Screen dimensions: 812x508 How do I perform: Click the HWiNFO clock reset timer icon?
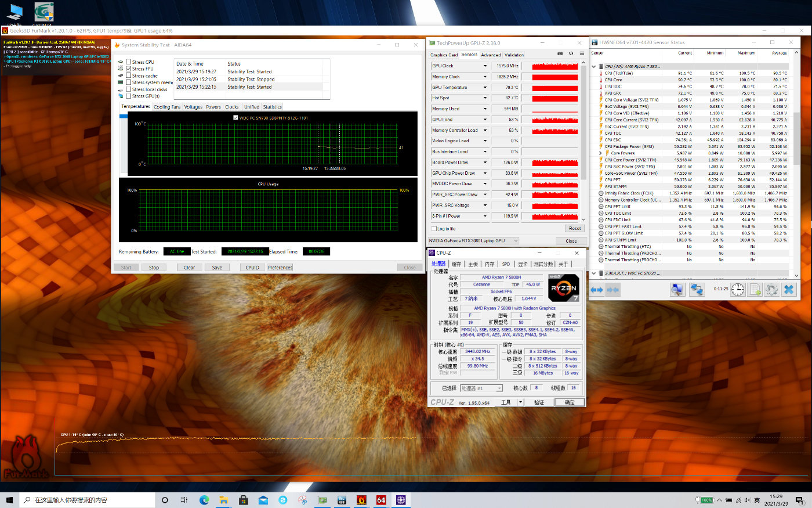(737, 289)
